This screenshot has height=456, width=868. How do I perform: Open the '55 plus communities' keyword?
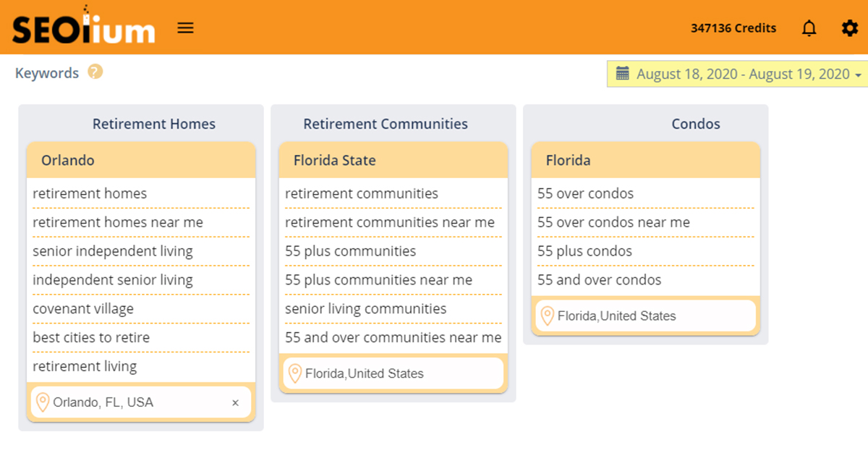click(x=351, y=251)
